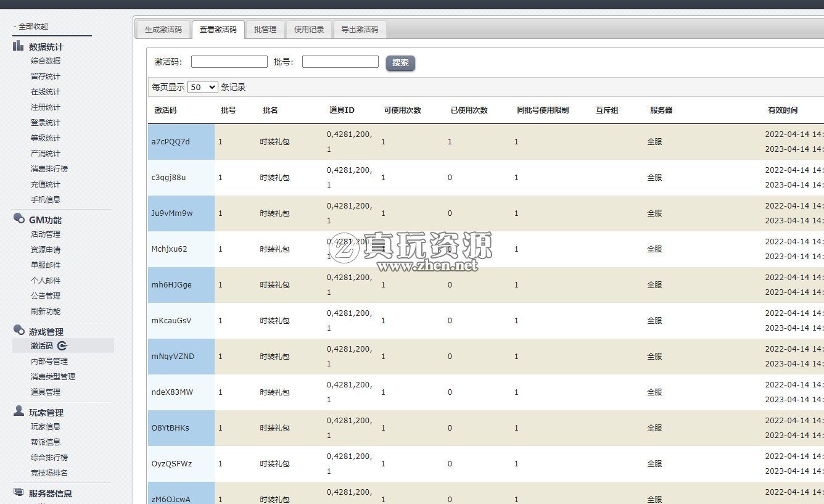Open 内部号管理 in the sidebar

49,361
